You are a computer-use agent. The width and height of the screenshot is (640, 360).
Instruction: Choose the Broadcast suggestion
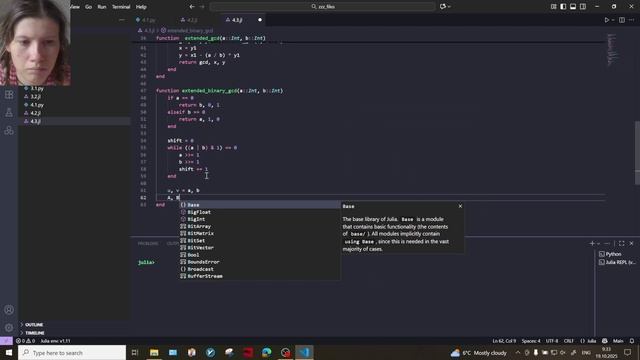[259, 269]
